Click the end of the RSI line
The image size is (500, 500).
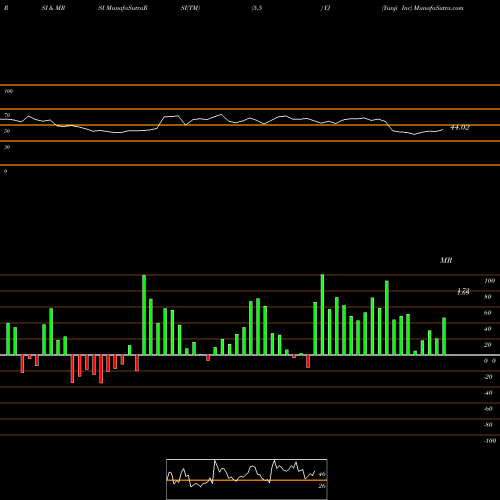pyautogui.click(x=443, y=129)
